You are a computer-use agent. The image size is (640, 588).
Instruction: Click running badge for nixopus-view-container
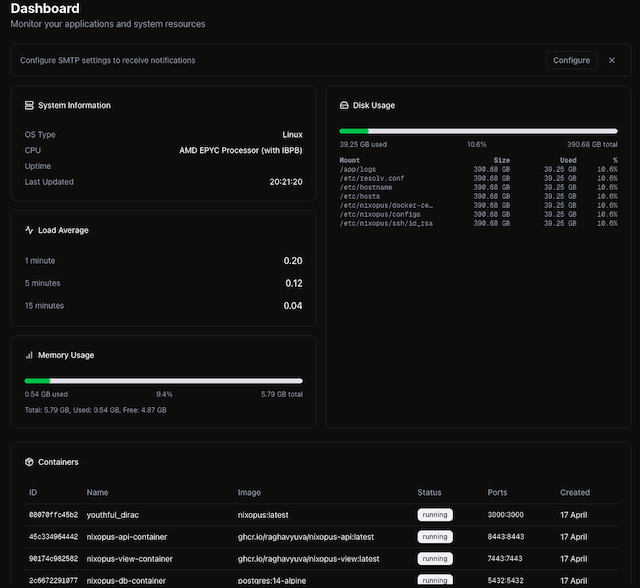[x=435, y=559]
